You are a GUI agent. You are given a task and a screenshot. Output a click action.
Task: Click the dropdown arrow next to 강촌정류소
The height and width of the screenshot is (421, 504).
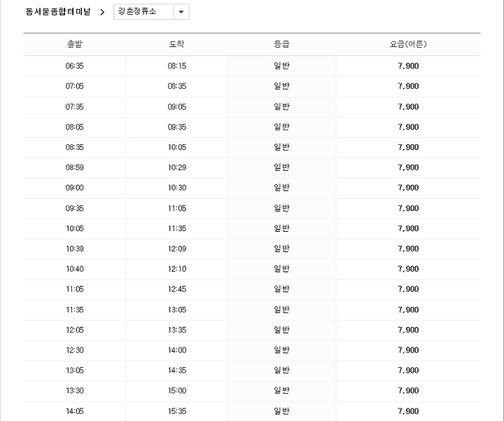[x=181, y=12]
